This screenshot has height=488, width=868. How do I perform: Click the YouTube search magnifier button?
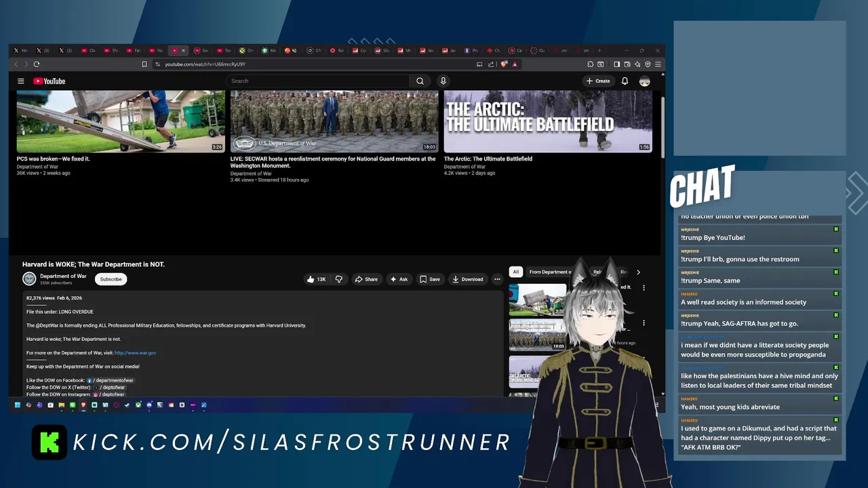420,81
